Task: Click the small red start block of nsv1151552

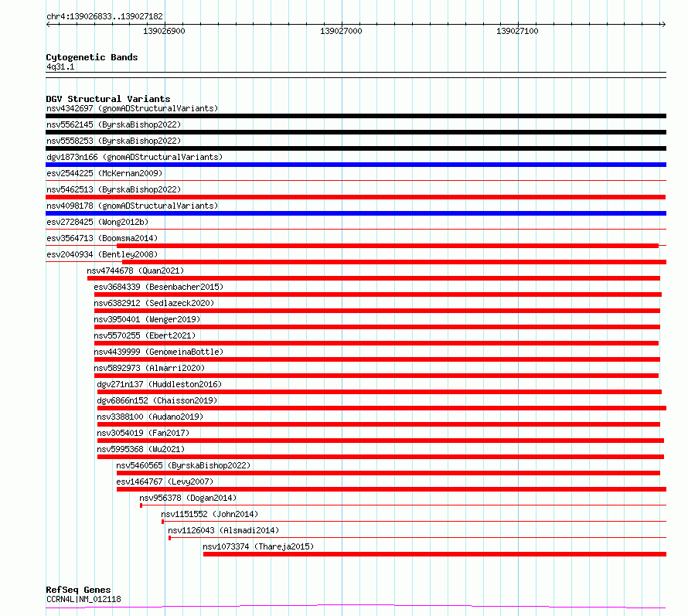Action: point(162,522)
